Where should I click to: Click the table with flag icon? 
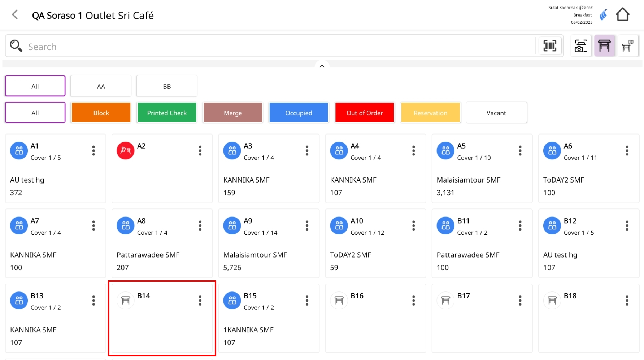coord(628,46)
